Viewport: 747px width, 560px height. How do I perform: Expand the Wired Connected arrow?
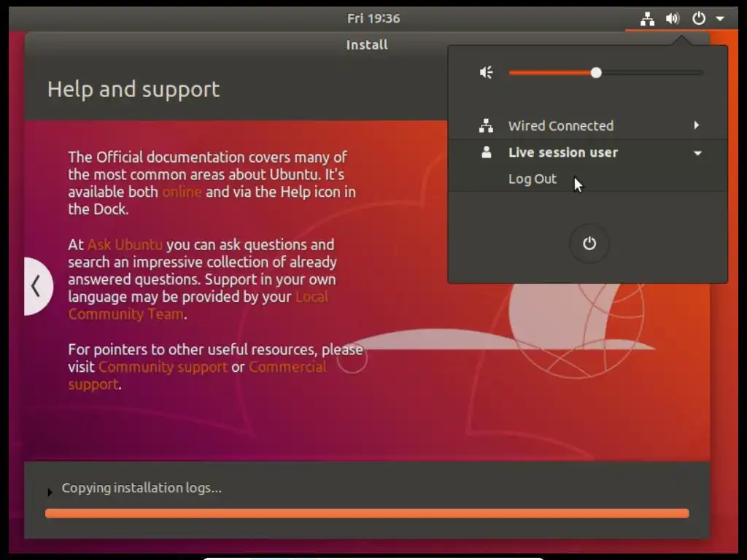click(697, 125)
